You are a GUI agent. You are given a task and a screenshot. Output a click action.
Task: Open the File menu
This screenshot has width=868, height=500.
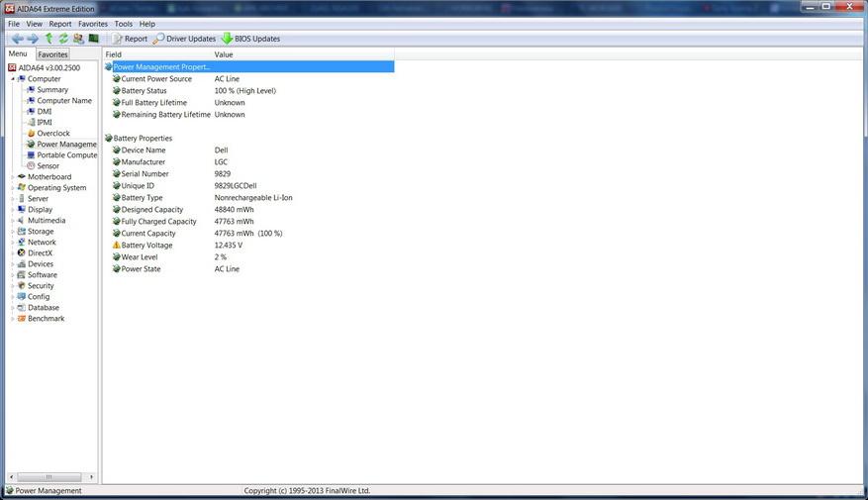[14, 24]
